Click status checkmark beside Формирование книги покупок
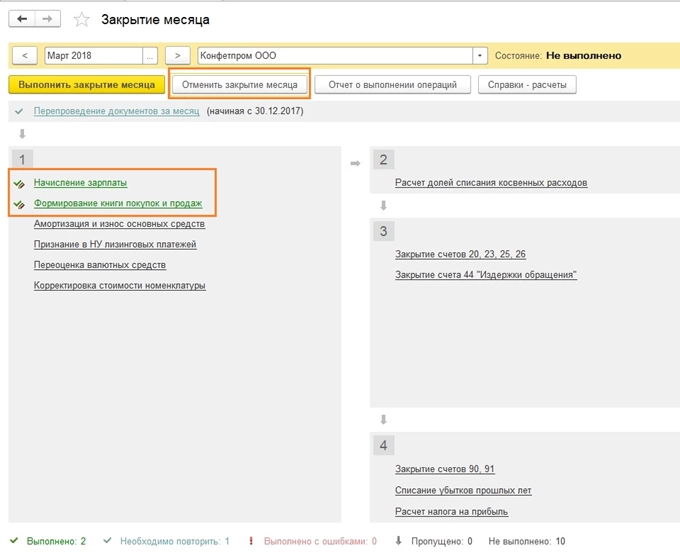Image resolution: width=680 pixels, height=553 pixels. tap(19, 204)
